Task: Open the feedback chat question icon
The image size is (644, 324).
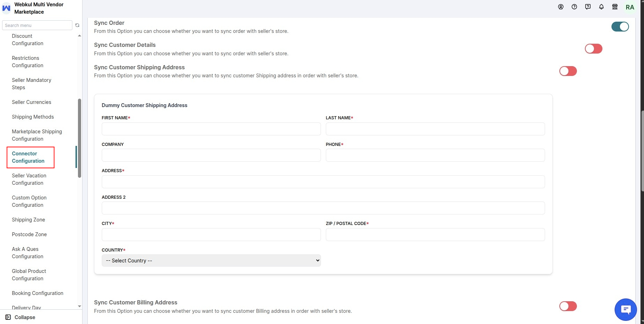Action: tap(588, 7)
